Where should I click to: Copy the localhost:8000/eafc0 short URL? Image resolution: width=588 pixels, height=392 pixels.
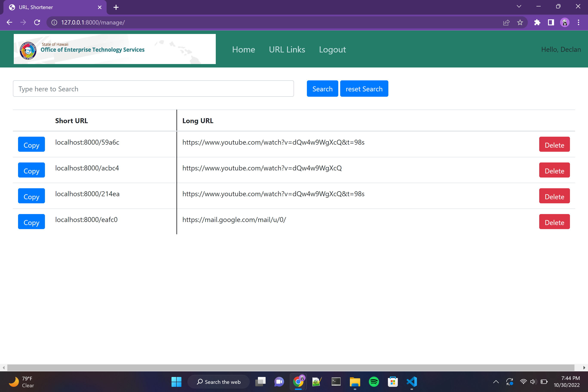click(32, 222)
